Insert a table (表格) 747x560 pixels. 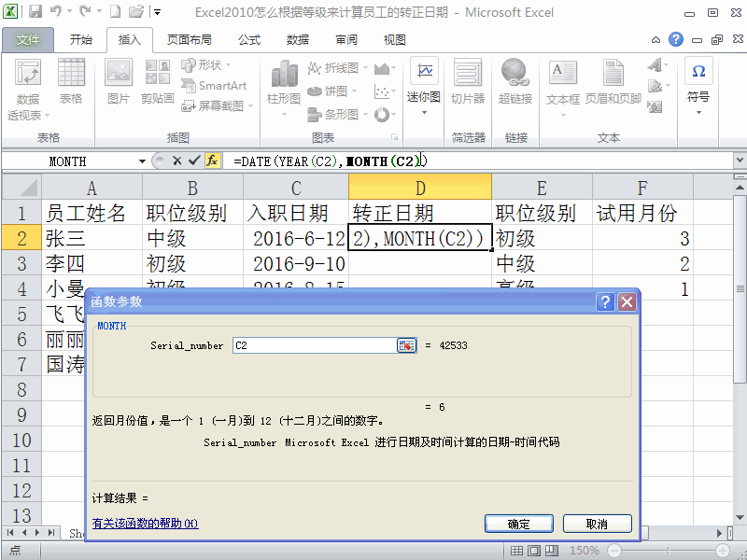(71, 81)
